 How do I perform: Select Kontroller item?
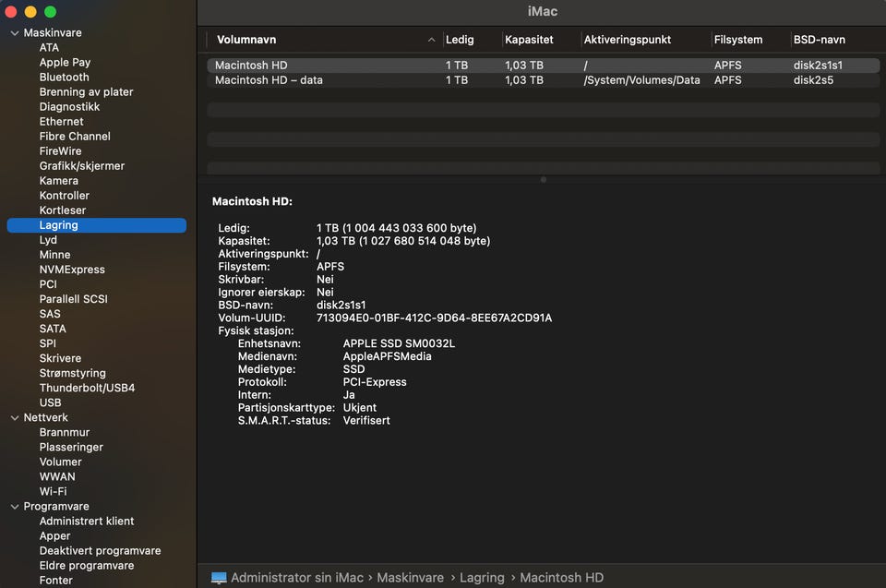click(65, 195)
